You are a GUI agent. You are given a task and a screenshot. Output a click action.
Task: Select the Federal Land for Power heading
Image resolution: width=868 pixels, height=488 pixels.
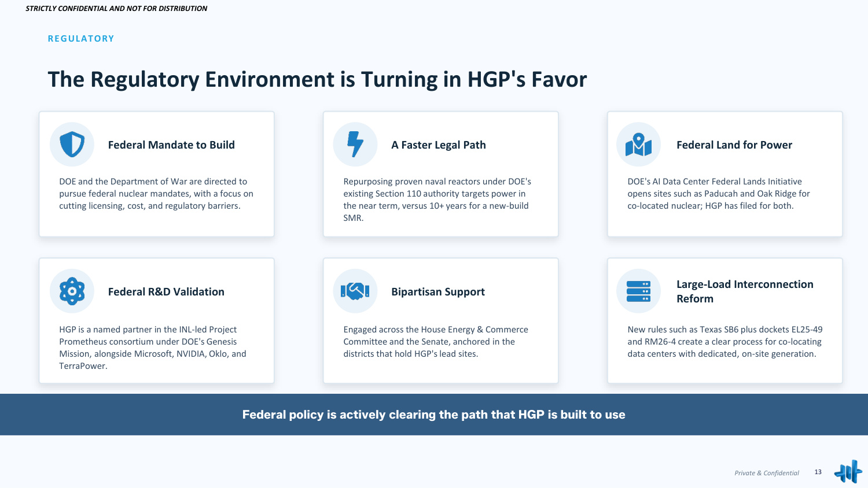734,145
